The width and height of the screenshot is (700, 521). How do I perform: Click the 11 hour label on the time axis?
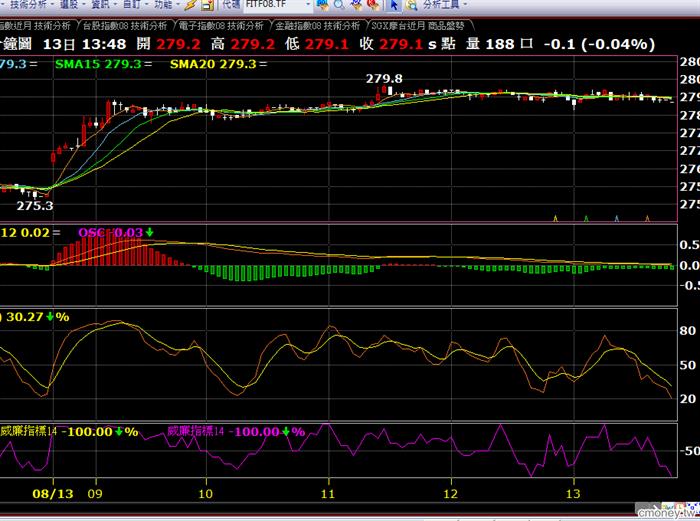tap(328, 494)
